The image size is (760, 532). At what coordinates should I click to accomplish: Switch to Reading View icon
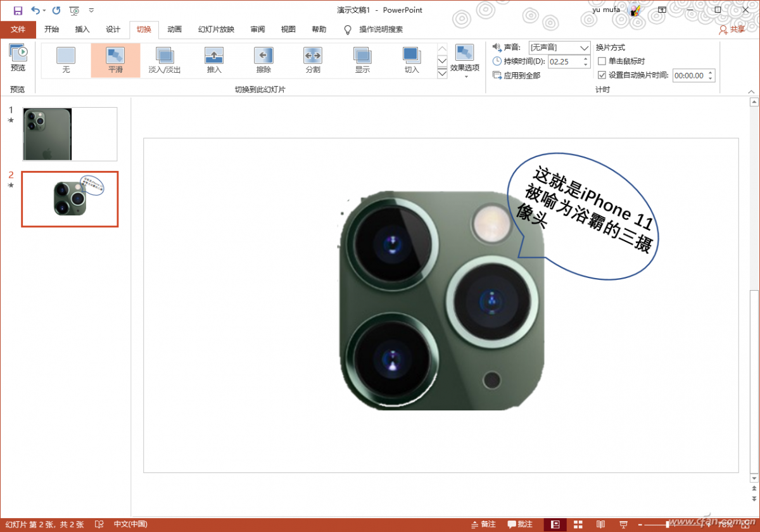[600, 524]
